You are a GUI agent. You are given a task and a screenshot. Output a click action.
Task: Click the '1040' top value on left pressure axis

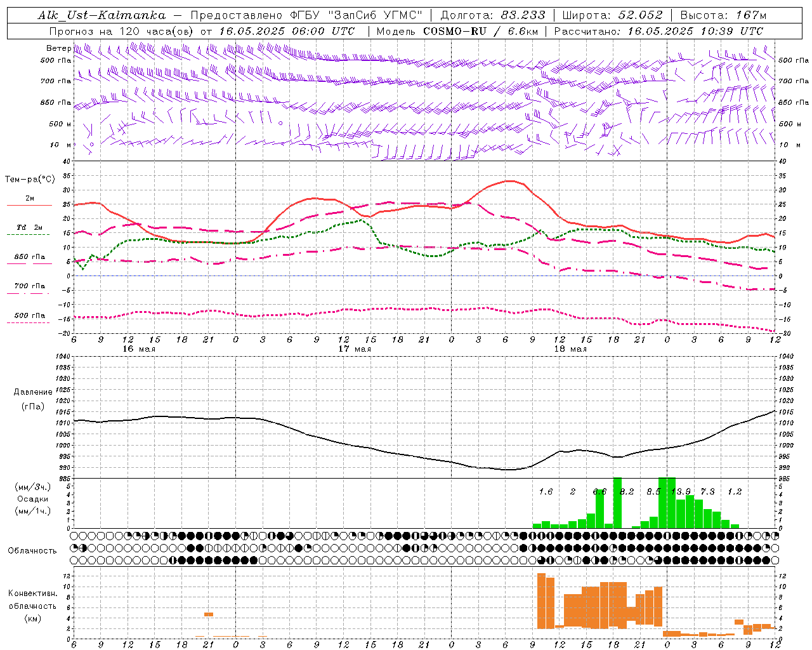click(63, 357)
